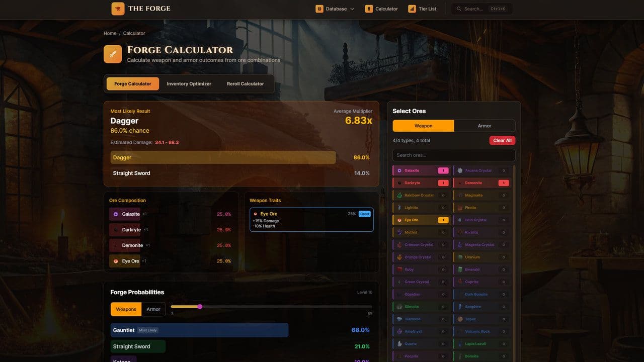Click inside the ore search field

click(453, 155)
